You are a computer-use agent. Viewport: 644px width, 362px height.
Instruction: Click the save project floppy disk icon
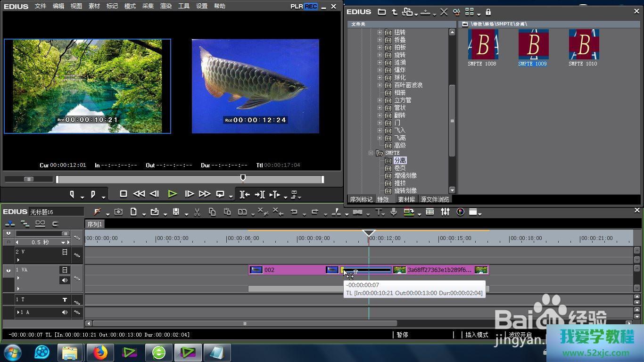[175, 212]
